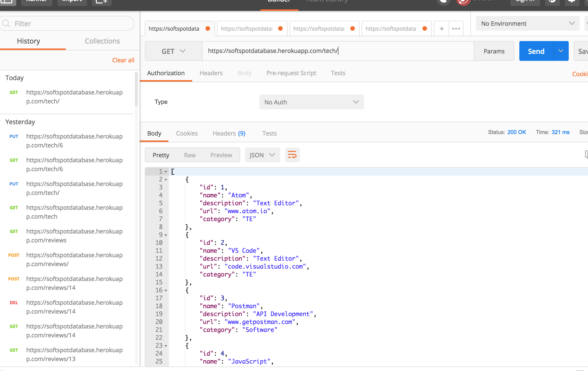Collapse the object starting at line 2
This screenshot has height=371, width=588.
(166, 180)
